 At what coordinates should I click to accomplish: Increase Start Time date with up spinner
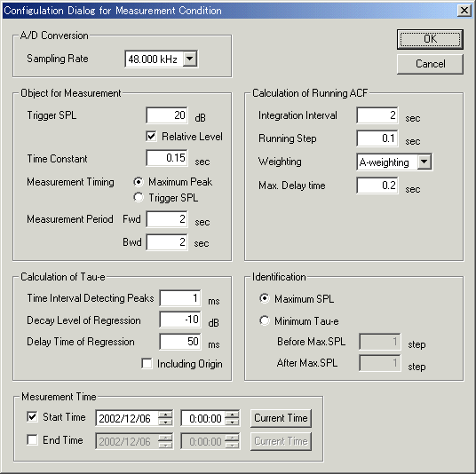(x=165, y=415)
